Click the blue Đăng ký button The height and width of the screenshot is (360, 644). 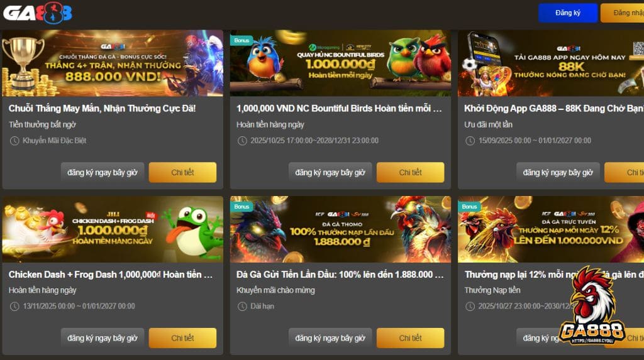pos(568,13)
